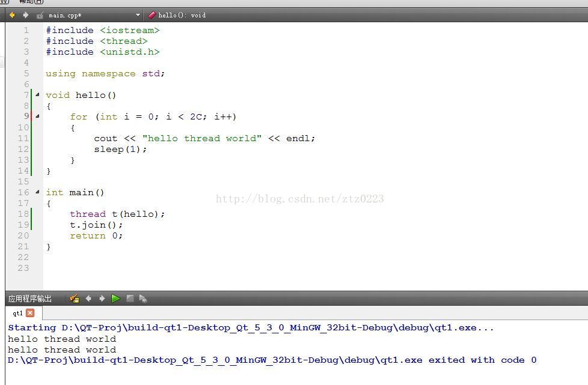588x385 pixels.
Task: Click on the sleep(1); statement
Action: [120, 149]
